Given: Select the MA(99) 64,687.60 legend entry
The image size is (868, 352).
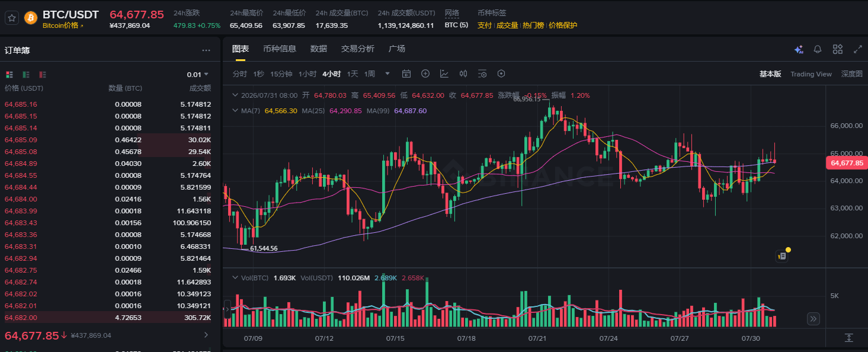Looking at the screenshot, I should (x=396, y=111).
